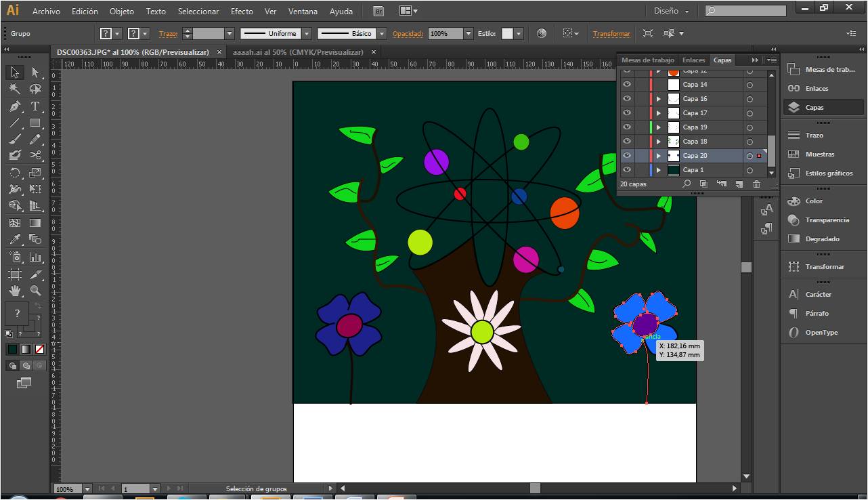Select the Rectangle tool
868x500 pixels.
35,123
